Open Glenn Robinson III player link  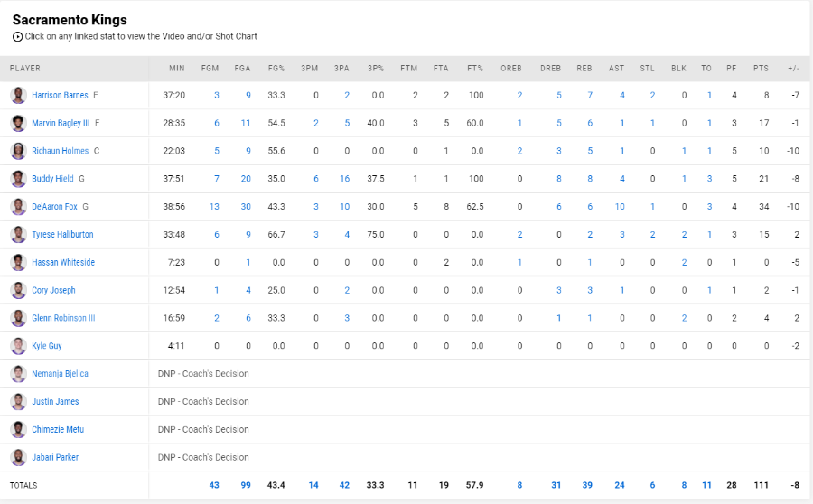click(x=63, y=318)
